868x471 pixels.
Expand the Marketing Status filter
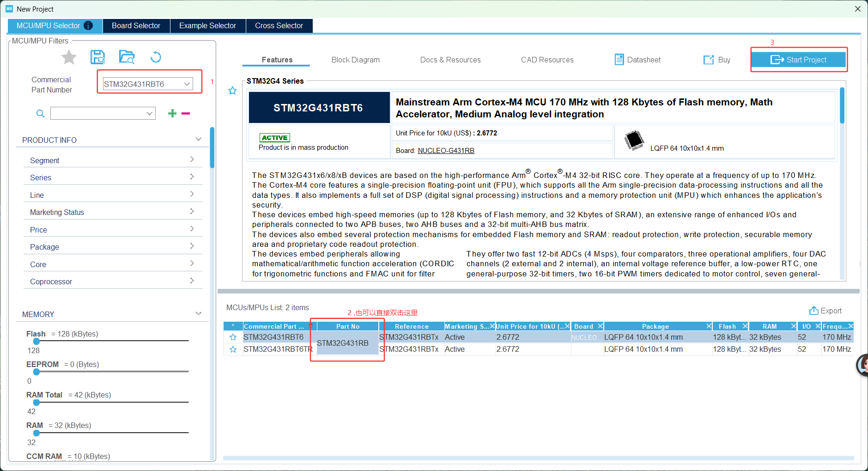(x=192, y=211)
